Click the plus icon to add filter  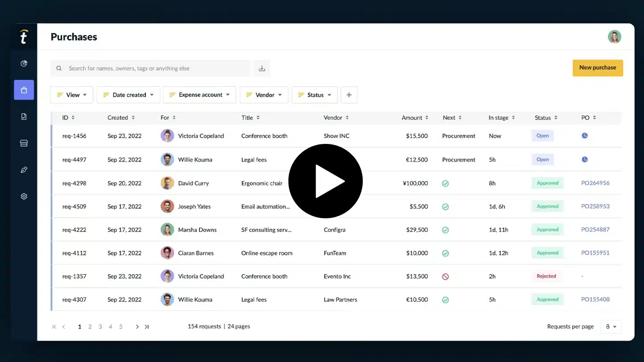click(x=349, y=95)
